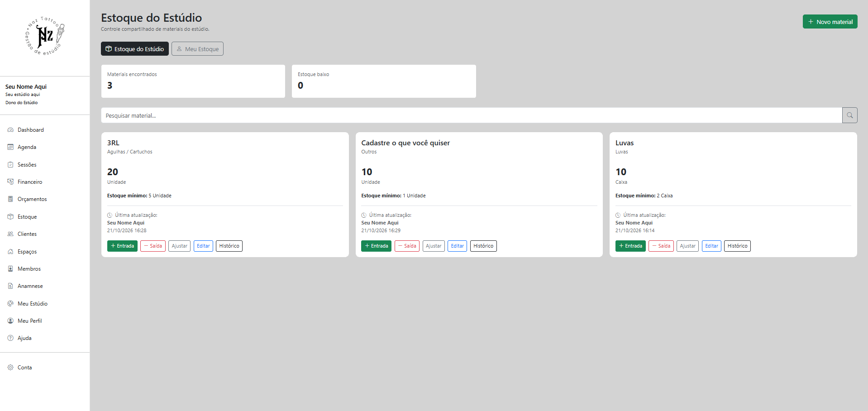The image size is (868, 411).
Task: Click the Luvas card title
Action: [x=625, y=143]
